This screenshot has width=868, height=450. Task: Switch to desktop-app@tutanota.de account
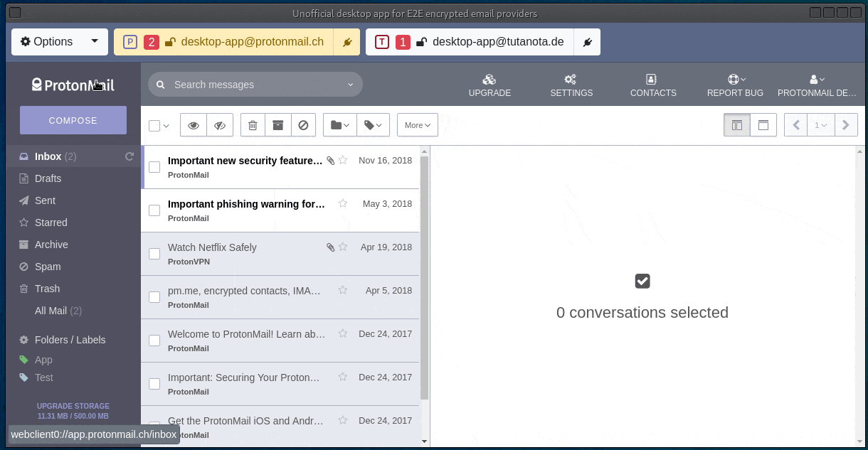pos(471,42)
